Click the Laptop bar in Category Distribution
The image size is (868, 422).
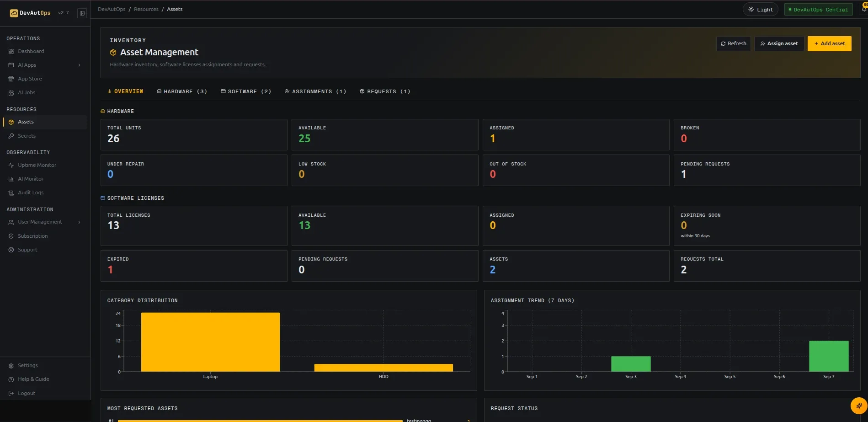[210, 342]
